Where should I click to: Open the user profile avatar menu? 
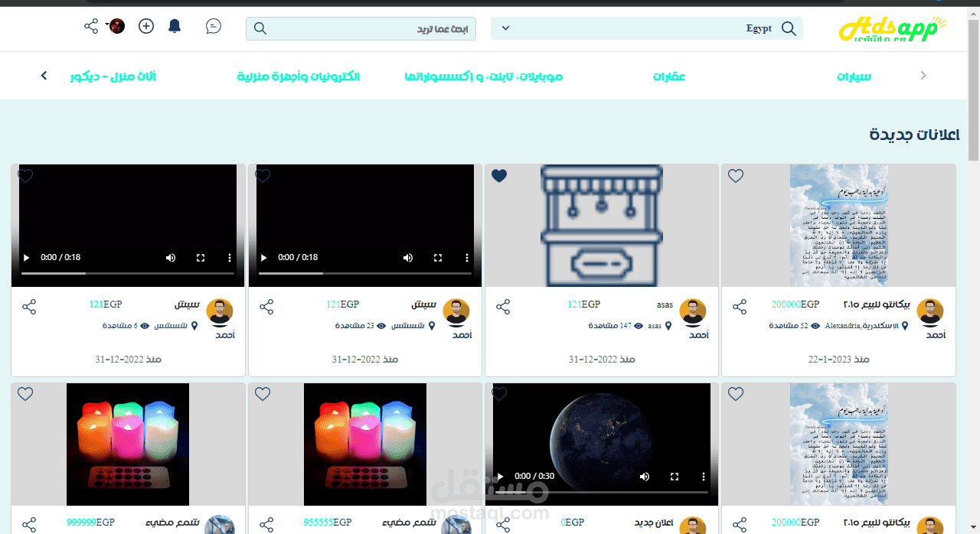[x=116, y=26]
